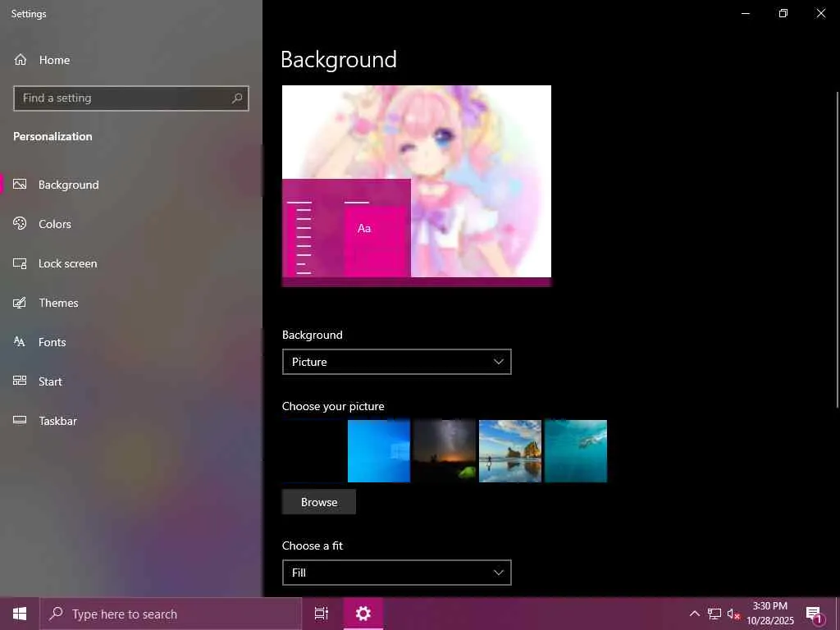
Task: Choose the blue Windows logo wallpaper
Action: pyautogui.click(x=379, y=451)
